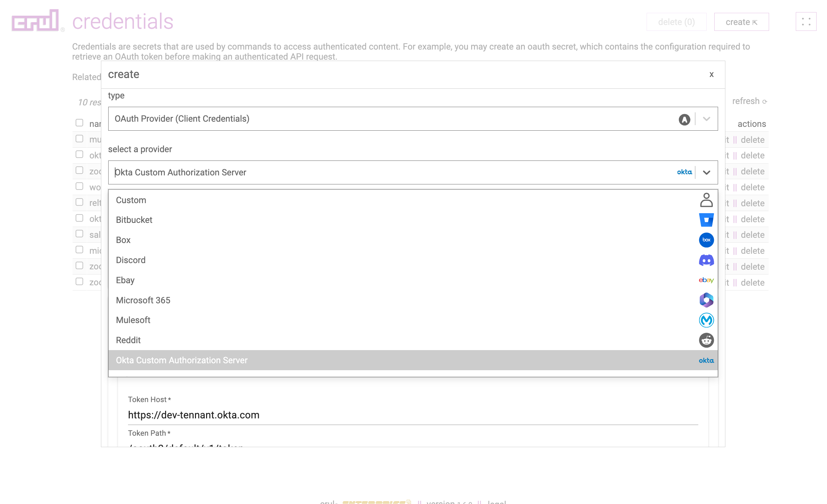827x504 pixels.
Task: Click the Okta Custom Authorization Server combo box
Action: 413,172
